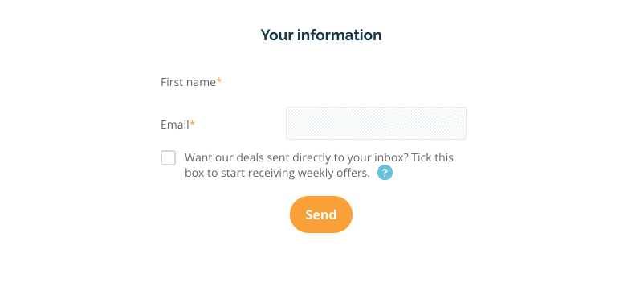Click the word 'inbox?' in the deals text
The image size is (644, 290).
[x=391, y=157]
